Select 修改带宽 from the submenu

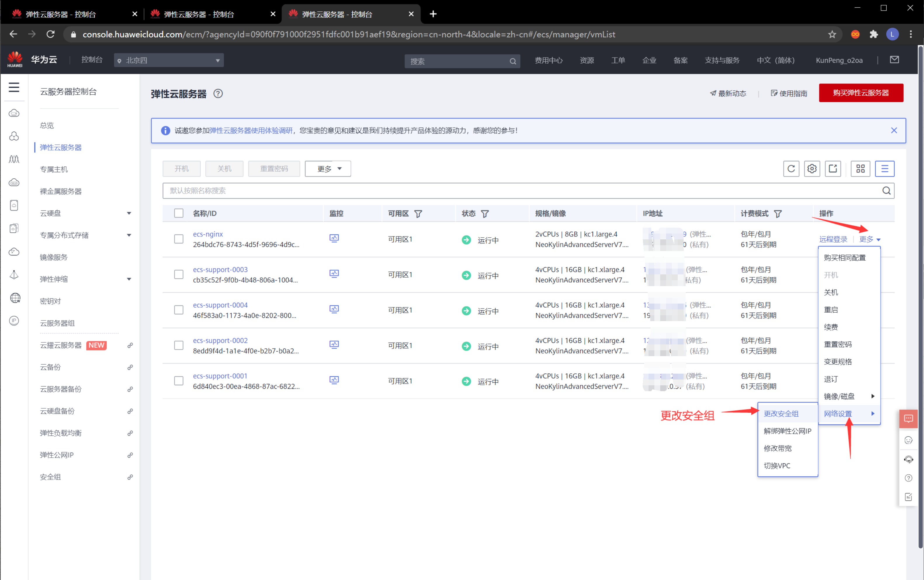tap(787, 449)
